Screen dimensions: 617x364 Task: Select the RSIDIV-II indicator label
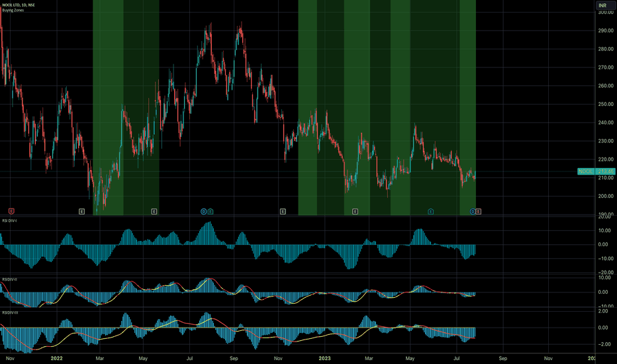pyautogui.click(x=9, y=279)
